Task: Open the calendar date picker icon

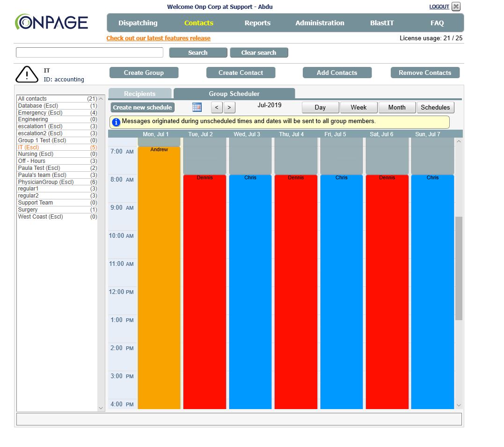Action: [x=197, y=107]
